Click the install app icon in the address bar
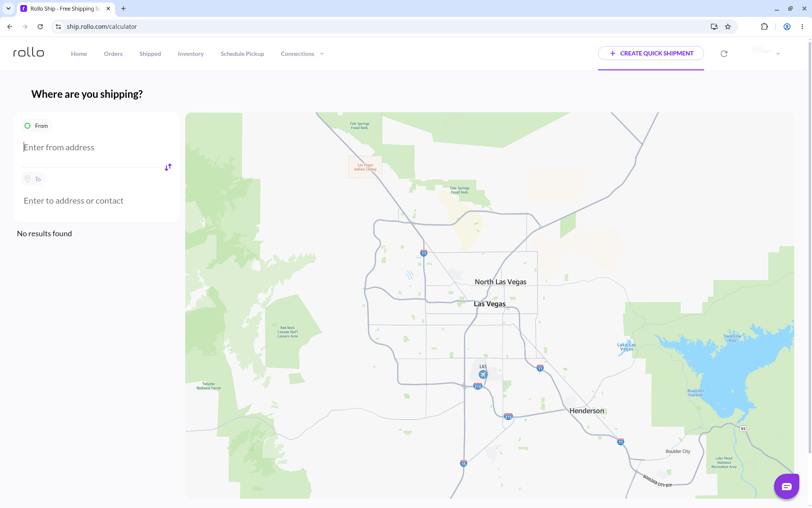Viewport: 812px width, 508px height. 714,27
